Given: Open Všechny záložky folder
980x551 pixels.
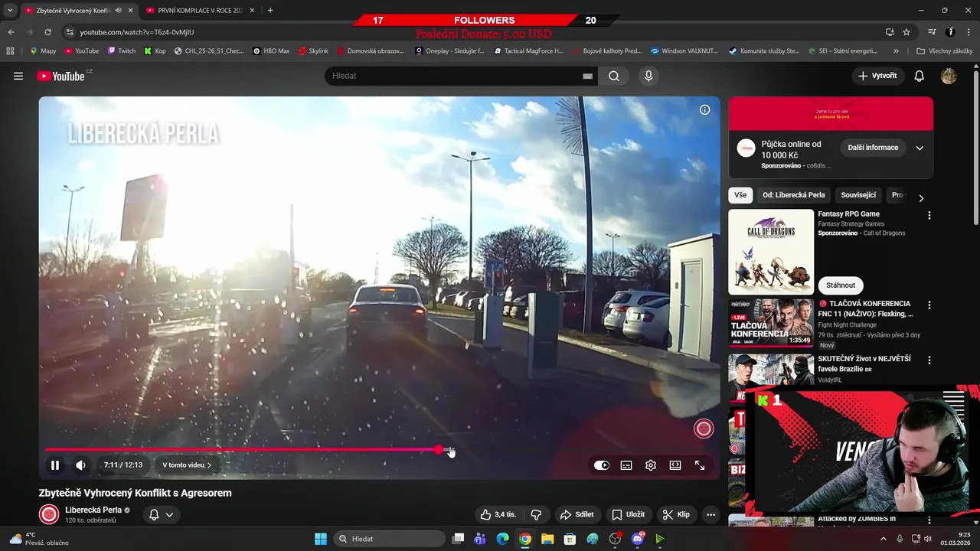Looking at the screenshot, I should [944, 51].
